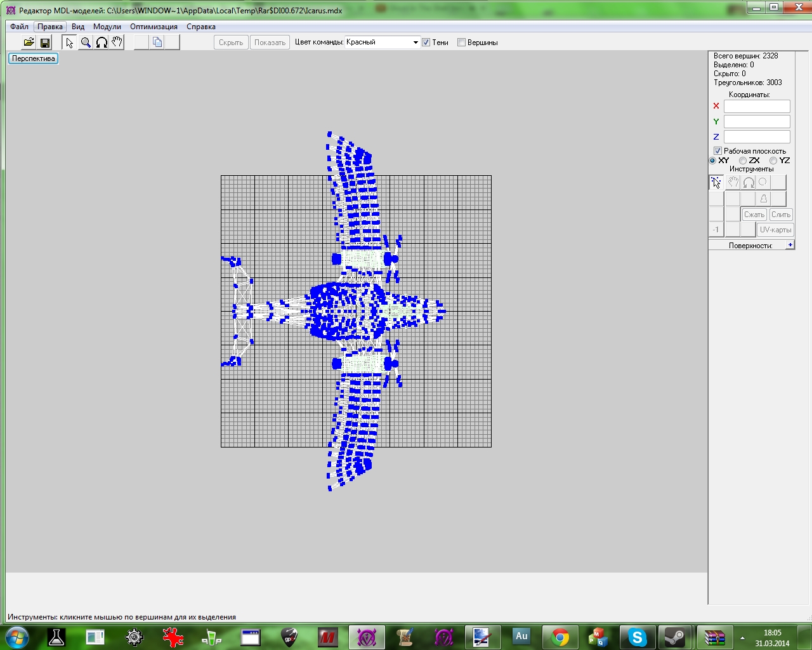Select the arrow pointer tool in toolbar

tap(69, 43)
